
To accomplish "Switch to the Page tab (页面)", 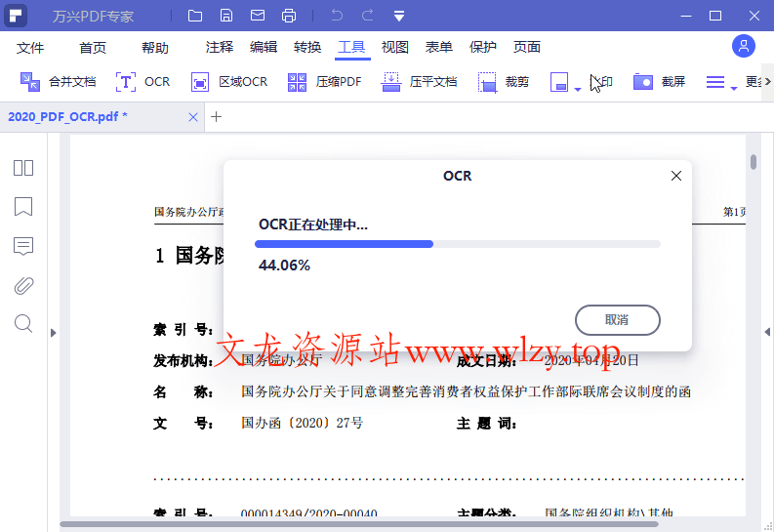I will coord(527,47).
